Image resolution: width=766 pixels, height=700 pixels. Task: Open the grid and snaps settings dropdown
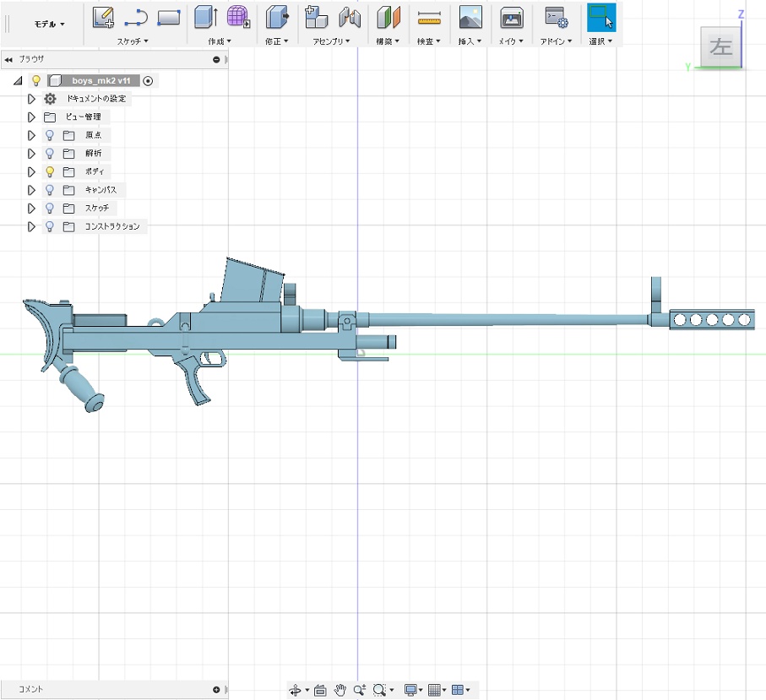[437, 690]
